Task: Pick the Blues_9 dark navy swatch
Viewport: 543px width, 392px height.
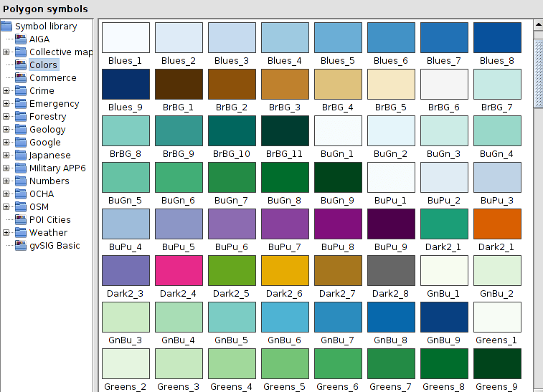Action: point(126,84)
